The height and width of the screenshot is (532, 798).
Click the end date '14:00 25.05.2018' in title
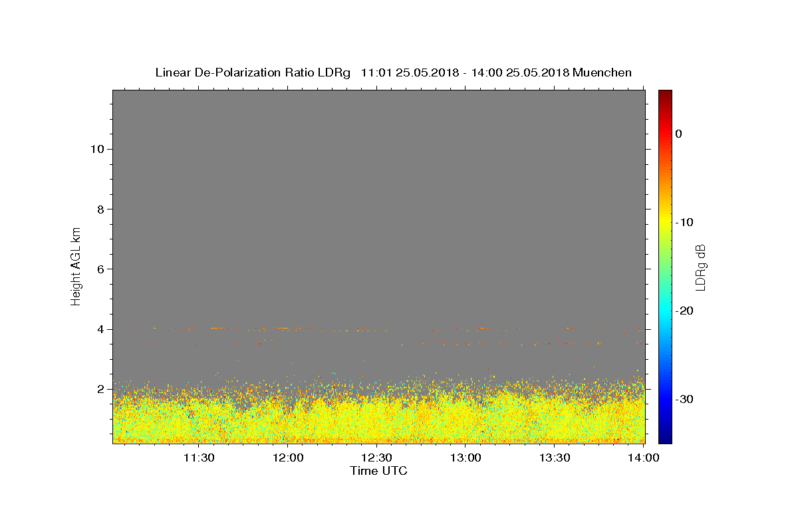pyautogui.click(x=520, y=72)
